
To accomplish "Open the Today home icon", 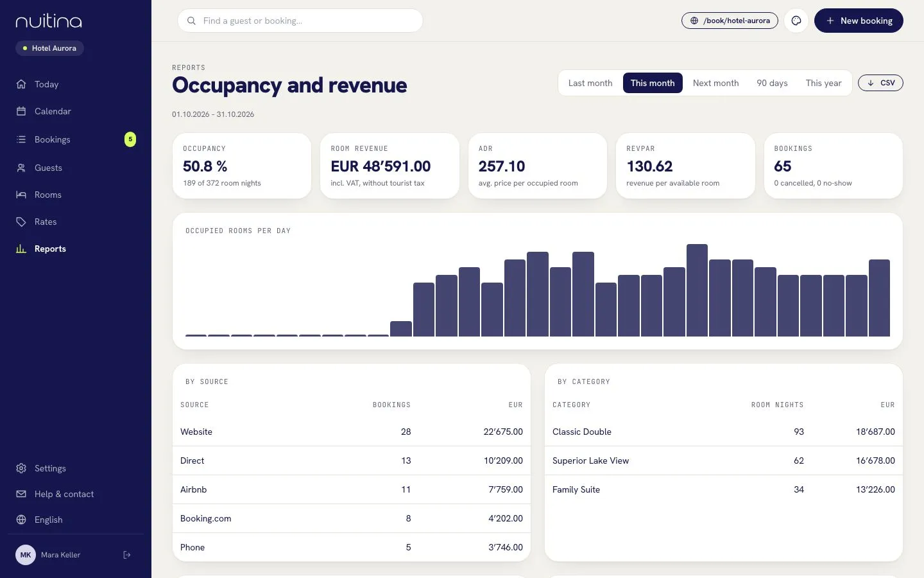I will 21,84.
